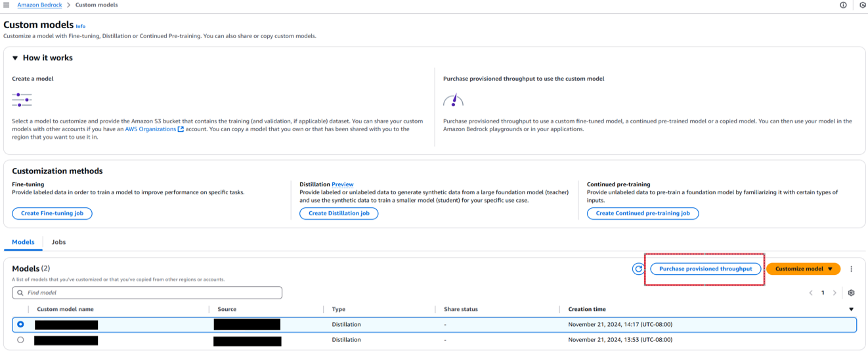Click the Type column header
Image resolution: width=868 pixels, height=353 pixels.
click(338, 309)
